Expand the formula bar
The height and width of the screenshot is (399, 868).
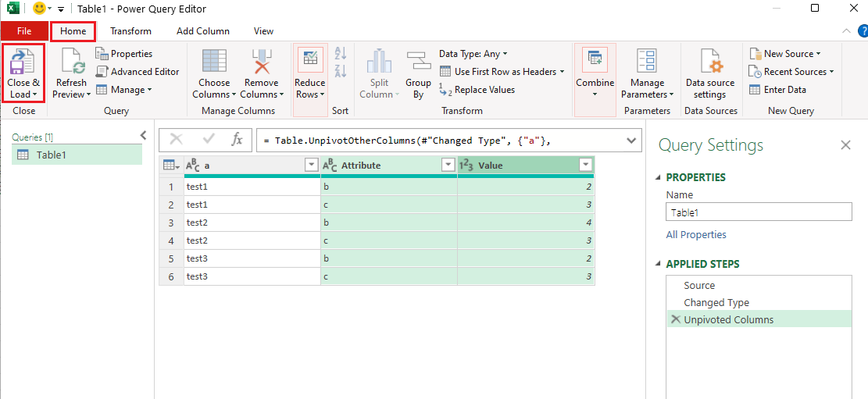click(x=631, y=141)
